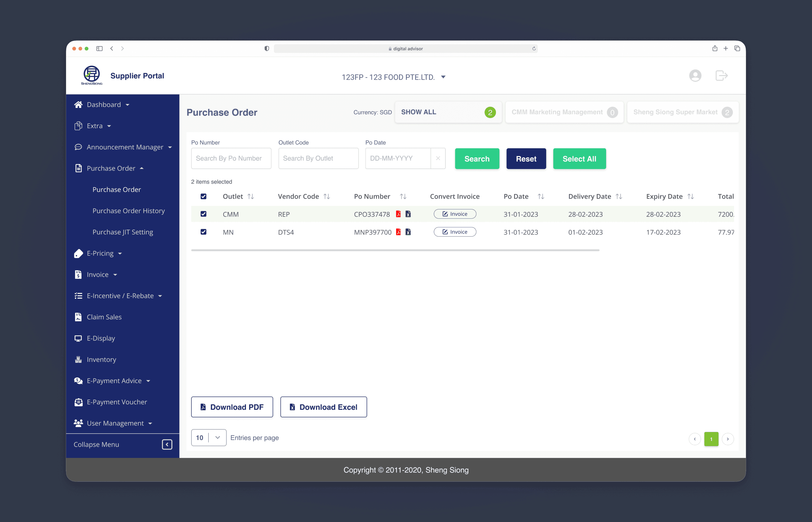Viewport: 812px width, 522px height.
Task: Expand the Extra menu
Action: [109, 126]
